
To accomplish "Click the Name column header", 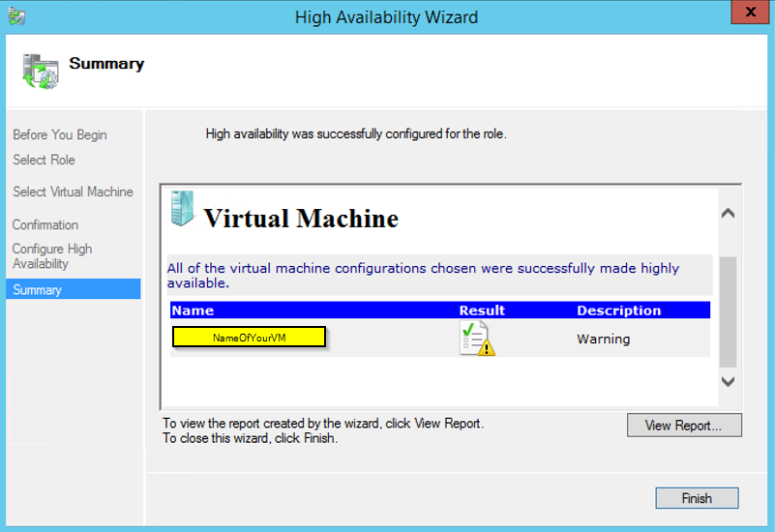I will pos(193,310).
